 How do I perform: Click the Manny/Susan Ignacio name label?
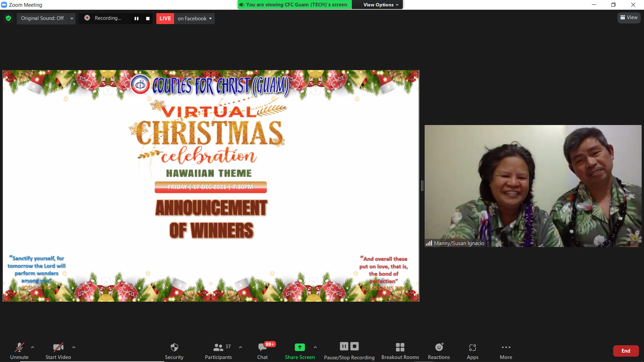pyautogui.click(x=459, y=243)
